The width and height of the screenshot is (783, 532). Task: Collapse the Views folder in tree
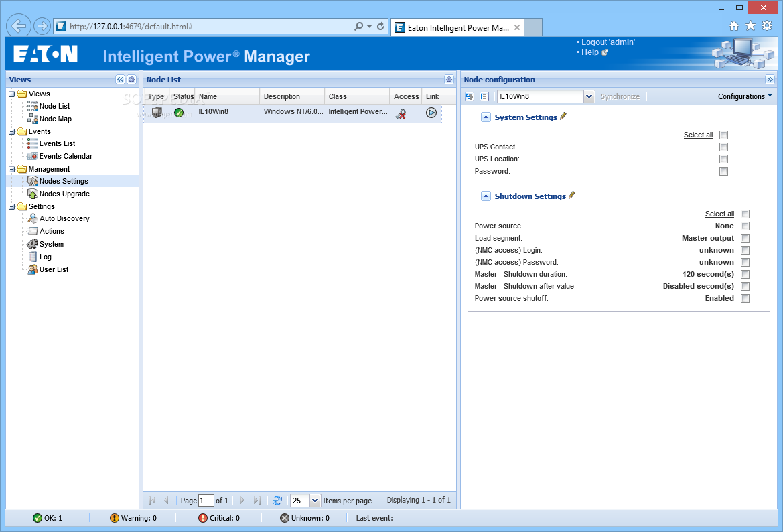tap(12, 94)
